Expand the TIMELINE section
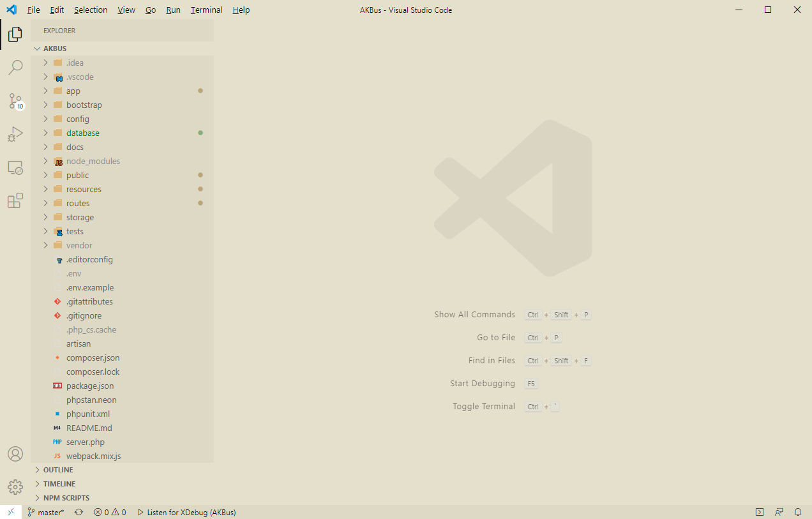Screen dimensions: 812x519 tap(123, 484)
